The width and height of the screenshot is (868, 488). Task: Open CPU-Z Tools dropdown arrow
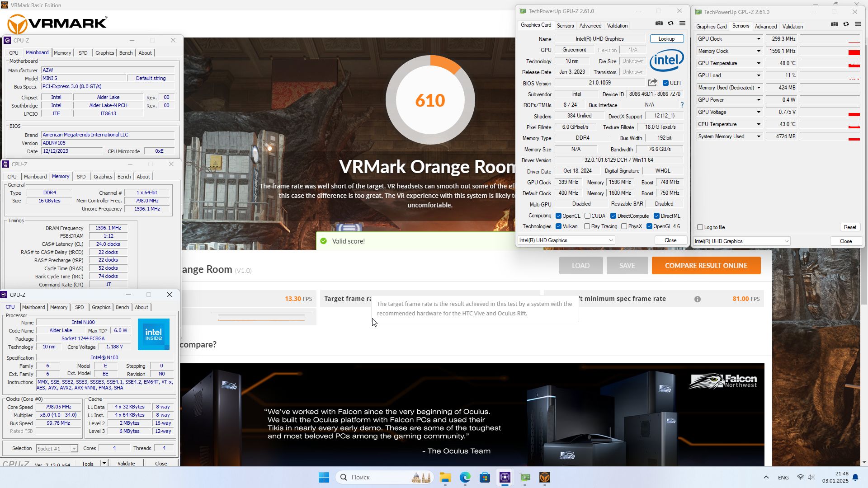click(104, 464)
